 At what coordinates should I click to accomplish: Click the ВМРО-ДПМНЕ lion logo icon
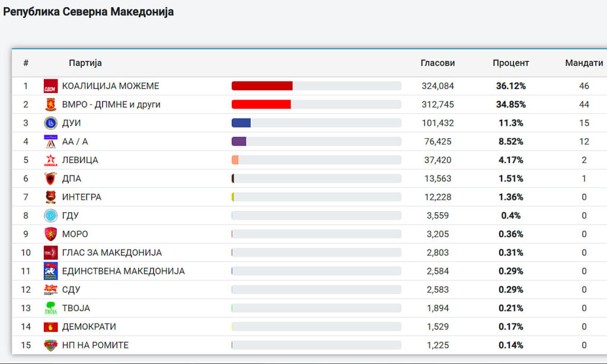click(x=50, y=105)
